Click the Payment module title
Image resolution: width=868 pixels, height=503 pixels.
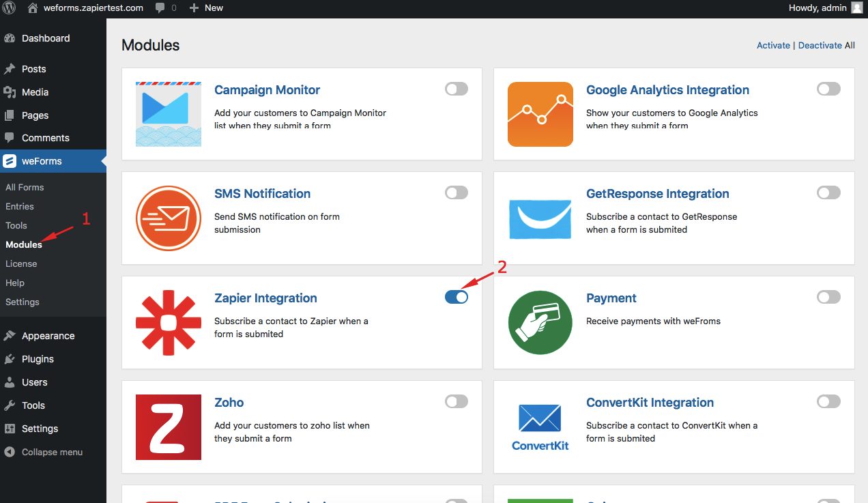click(611, 298)
